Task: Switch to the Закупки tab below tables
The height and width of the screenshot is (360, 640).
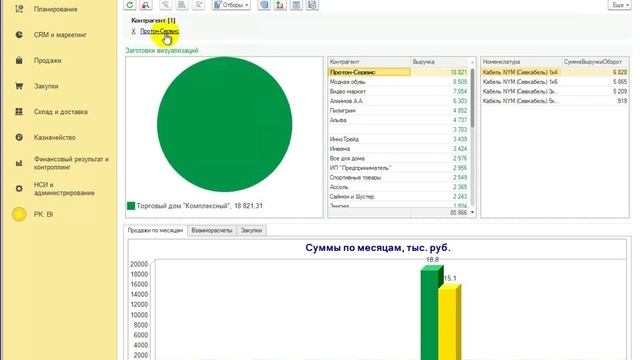Action: [251, 230]
